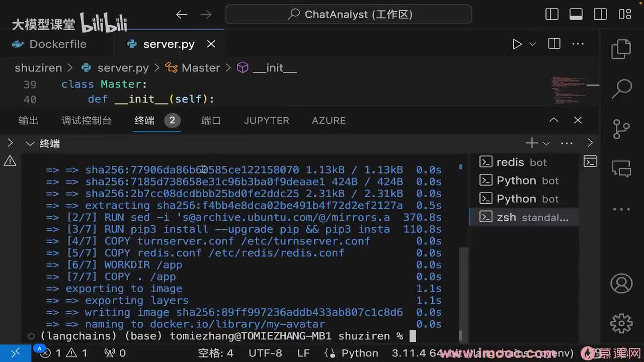Open the JUPYTER panel tab
Image resolution: width=644 pixels, height=362 pixels.
coord(267,121)
